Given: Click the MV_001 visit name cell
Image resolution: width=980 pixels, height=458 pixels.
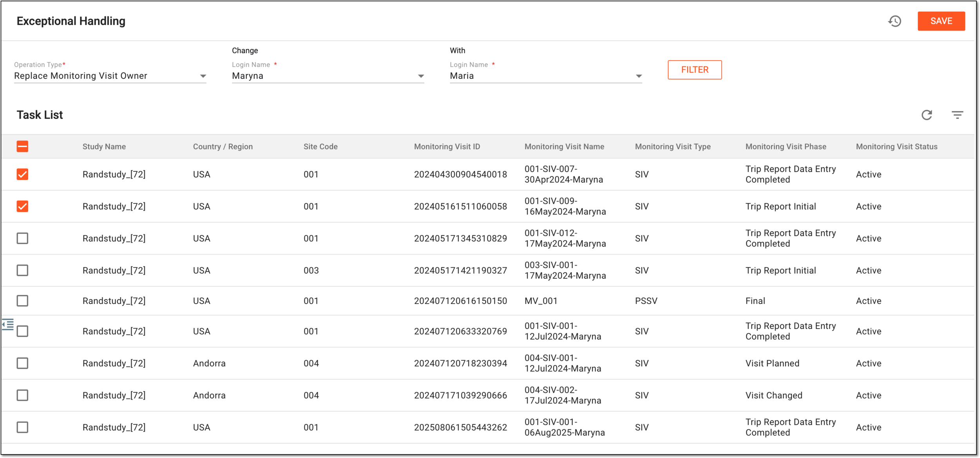Looking at the screenshot, I should click(541, 301).
